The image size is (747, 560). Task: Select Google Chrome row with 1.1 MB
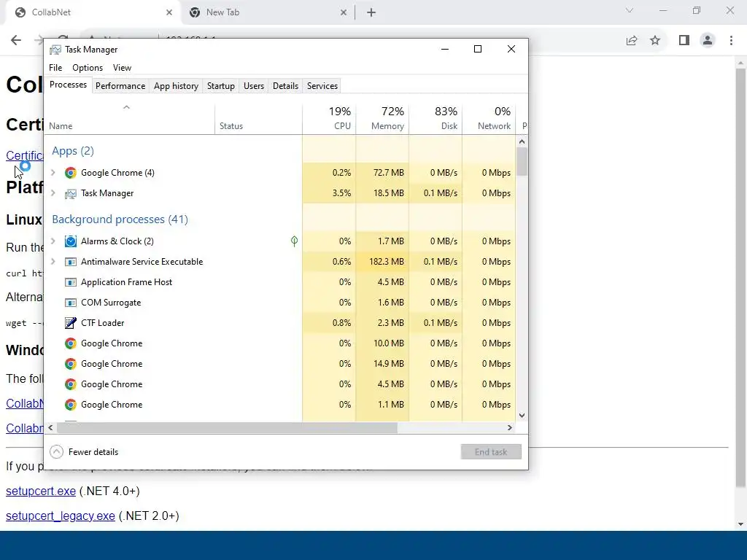click(279, 405)
